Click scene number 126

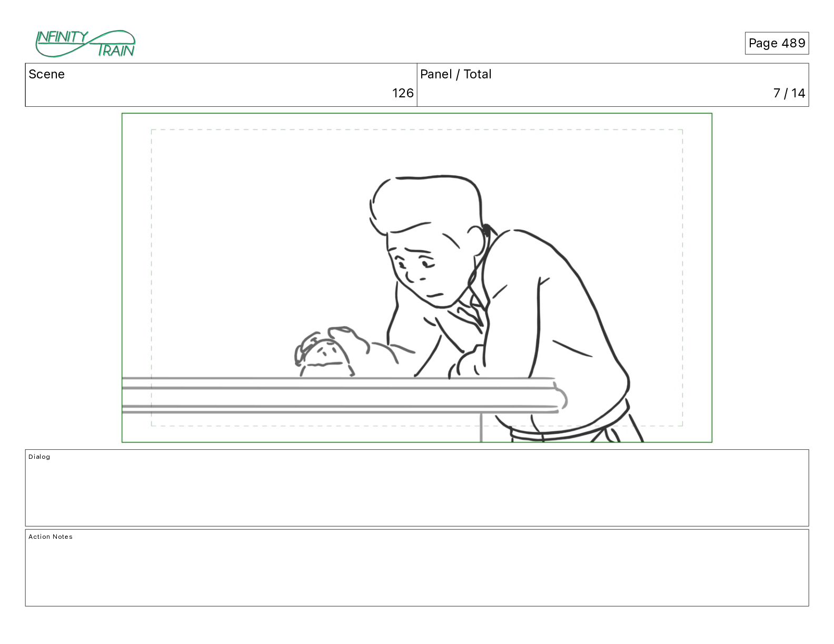point(403,93)
